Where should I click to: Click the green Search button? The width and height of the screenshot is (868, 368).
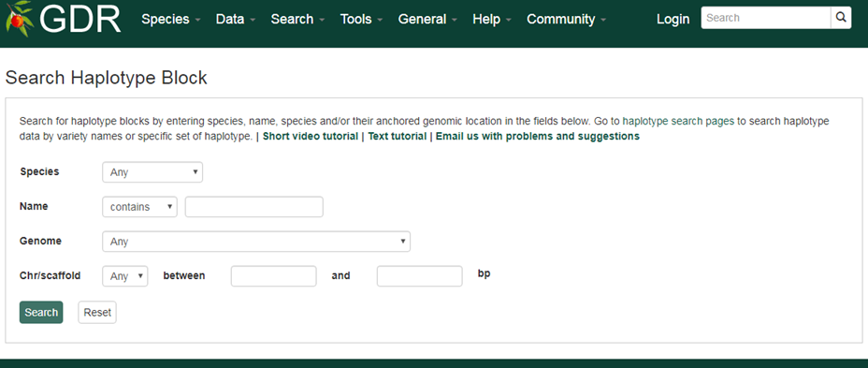41,312
